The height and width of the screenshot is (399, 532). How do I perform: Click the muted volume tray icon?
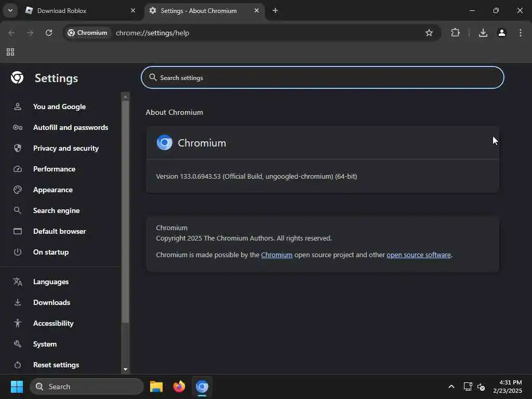point(481,387)
